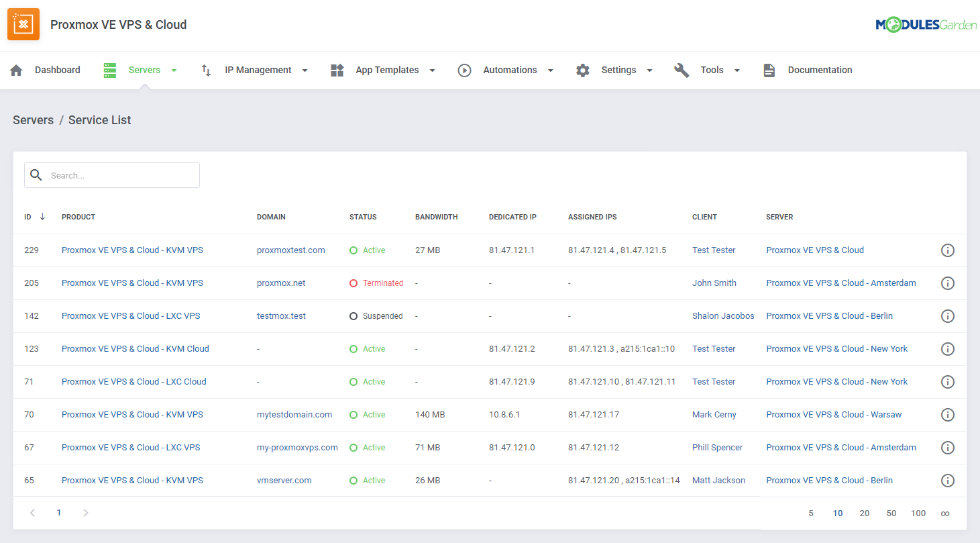The image size is (980, 543).
Task: Click dedicated IP 10.8.6.1
Action: (x=504, y=415)
